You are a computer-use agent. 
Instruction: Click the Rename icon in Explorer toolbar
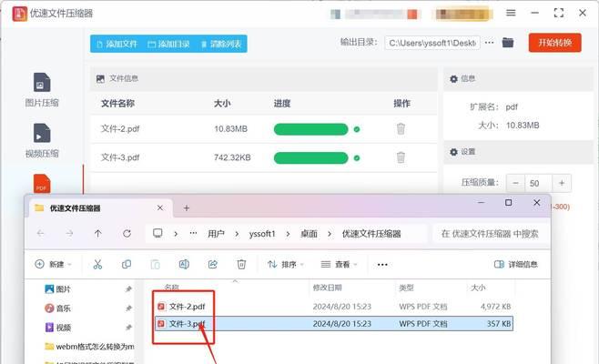(x=184, y=264)
